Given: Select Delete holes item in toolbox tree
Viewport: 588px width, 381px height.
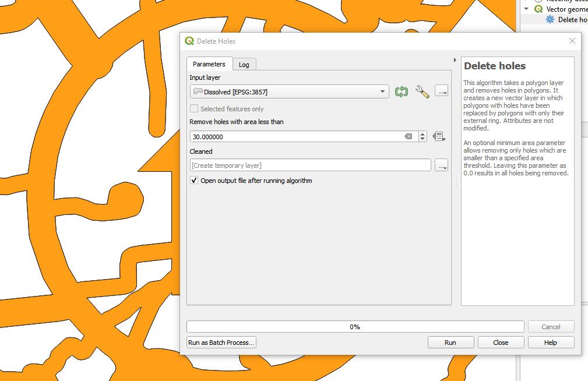Looking at the screenshot, I should click(x=572, y=19).
